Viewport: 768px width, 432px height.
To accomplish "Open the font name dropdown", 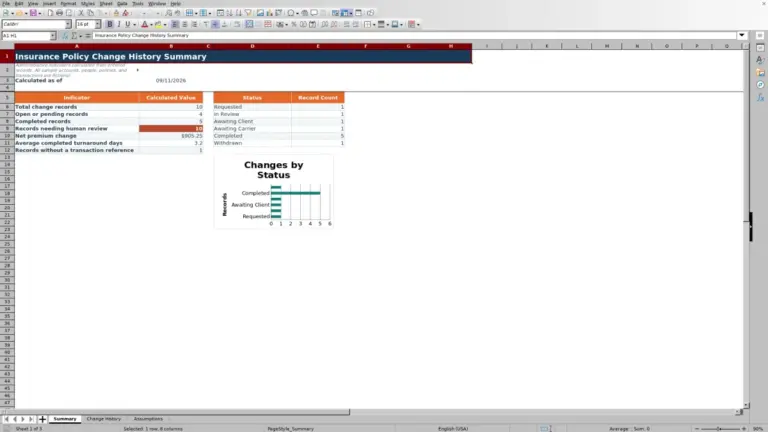I will [68, 24].
